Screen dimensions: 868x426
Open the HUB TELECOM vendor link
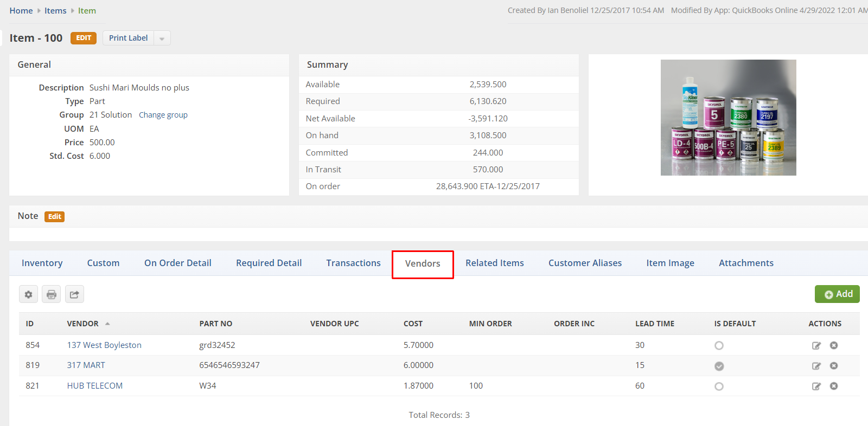pos(95,386)
